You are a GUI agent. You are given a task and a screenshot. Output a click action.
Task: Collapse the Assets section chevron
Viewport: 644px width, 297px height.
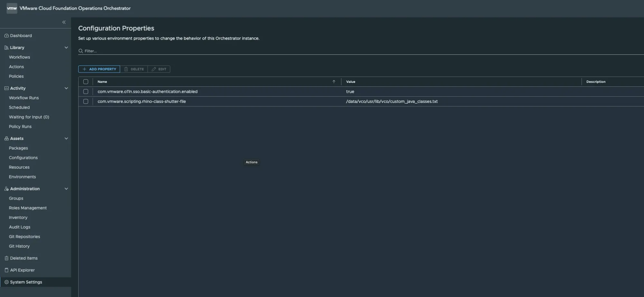click(x=66, y=139)
